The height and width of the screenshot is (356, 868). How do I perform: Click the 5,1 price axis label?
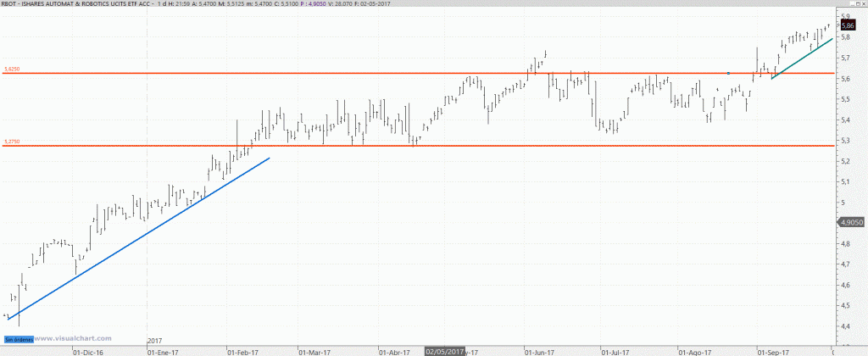(845, 181)
